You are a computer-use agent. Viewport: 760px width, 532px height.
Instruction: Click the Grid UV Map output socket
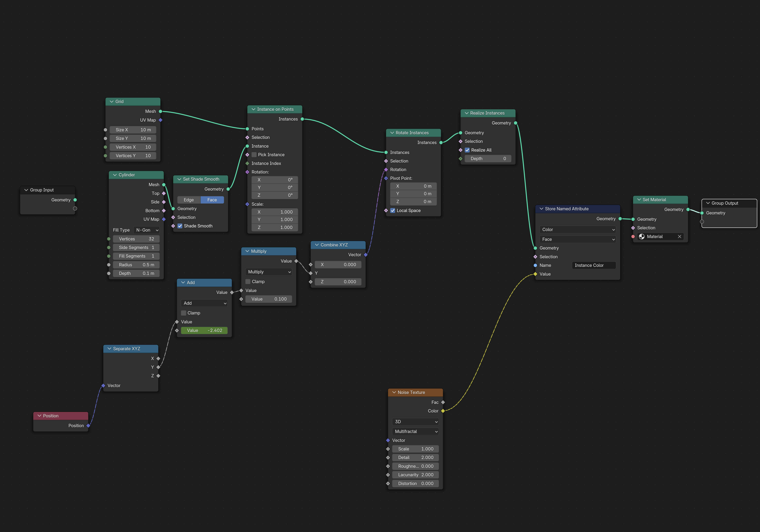tap(161, 120)
